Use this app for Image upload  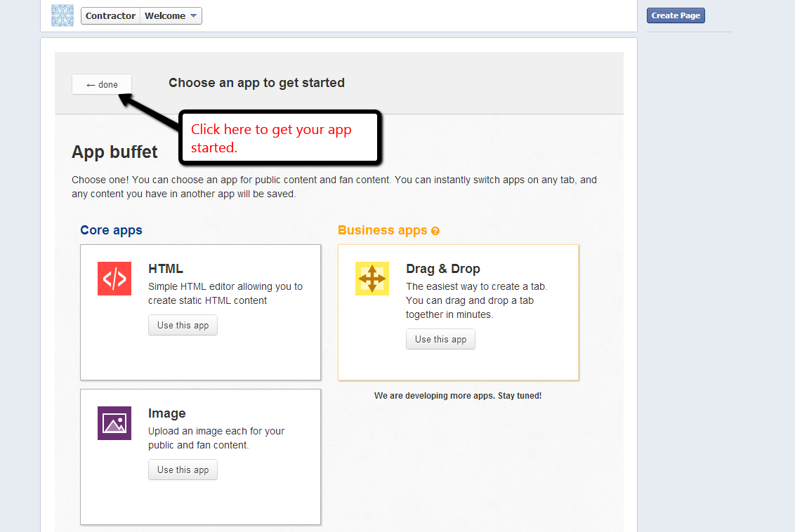coord(183,470)
